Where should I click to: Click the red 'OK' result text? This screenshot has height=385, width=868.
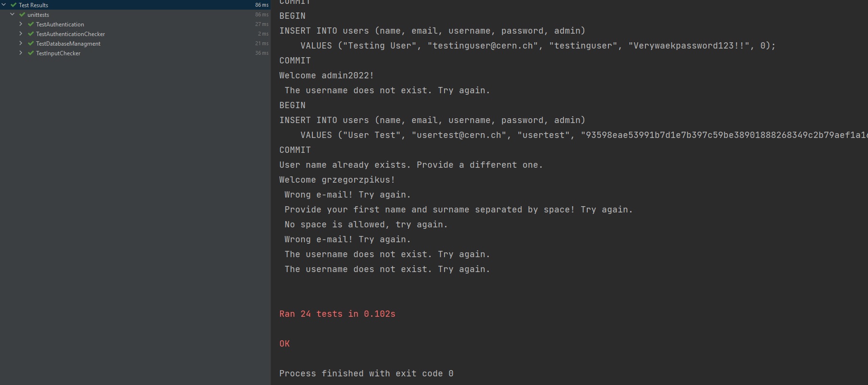coord(285,343)
